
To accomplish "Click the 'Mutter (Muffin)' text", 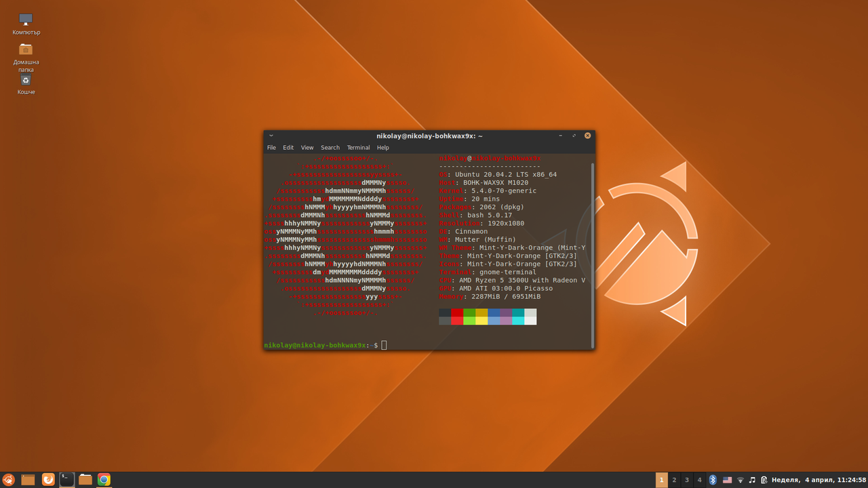I will pos(486,239).
